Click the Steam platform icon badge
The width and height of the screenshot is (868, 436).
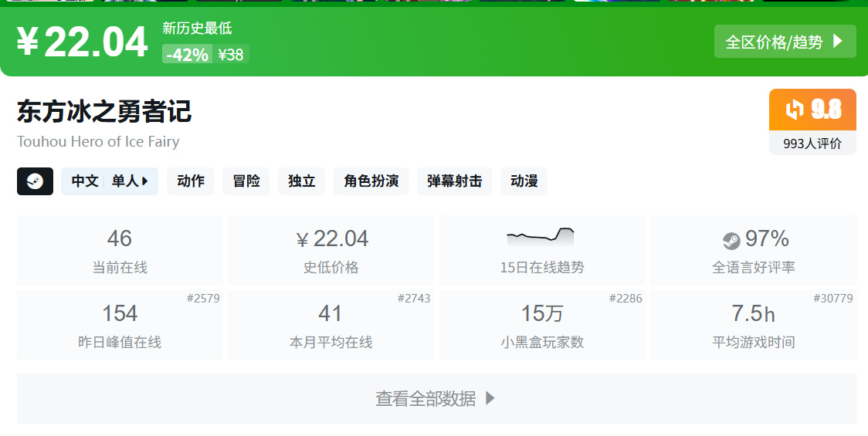pos(35,181)
